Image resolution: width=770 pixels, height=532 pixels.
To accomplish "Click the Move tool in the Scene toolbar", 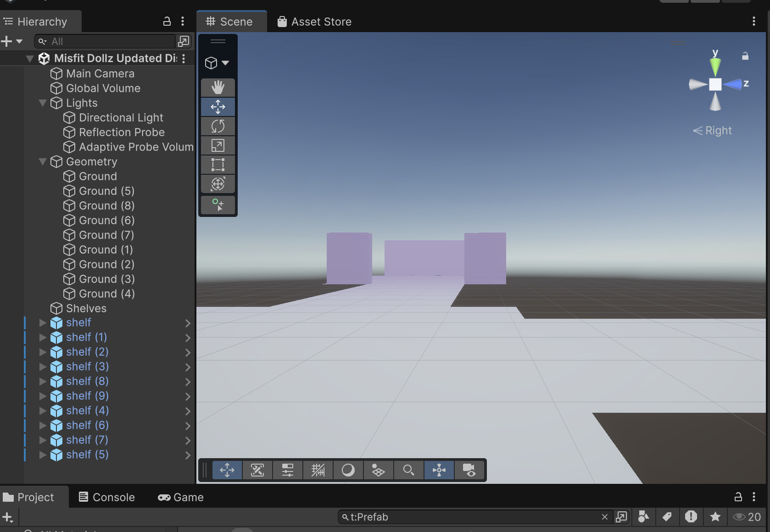I will pyautogui.click(x=218, y=107).
